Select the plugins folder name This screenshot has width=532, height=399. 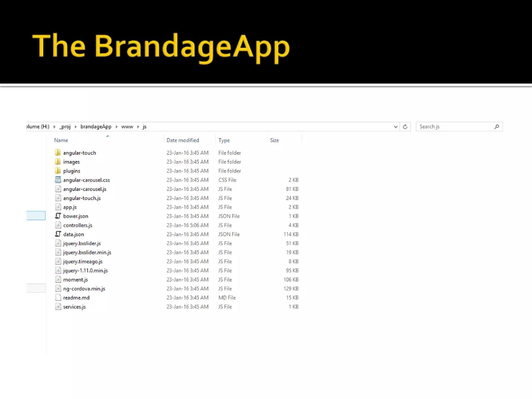point(72,171)
